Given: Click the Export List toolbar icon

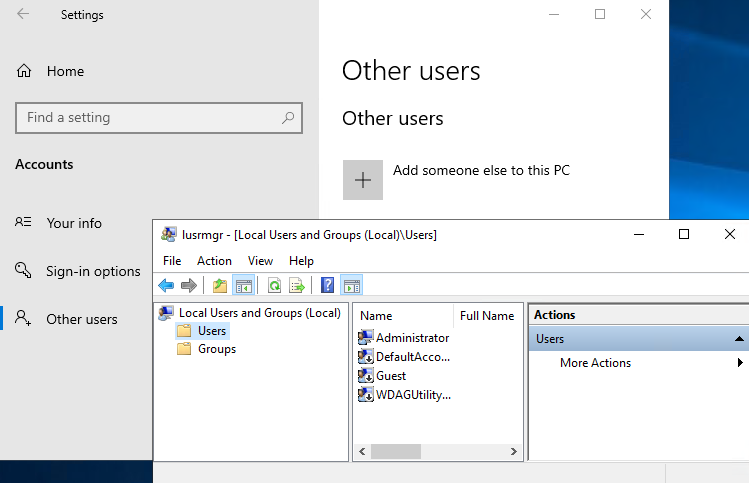Looking at the screenshot, I should 297,286.
